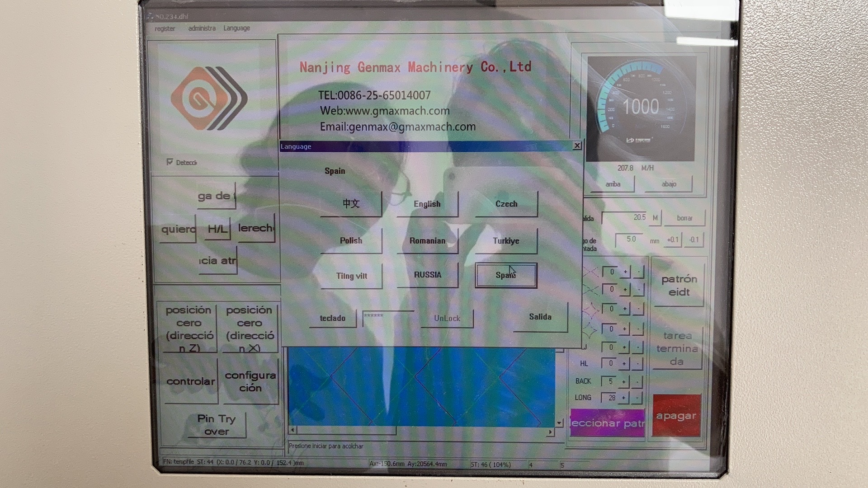Open the administra menu
Screen dimensions: 868x488
coord(202,28)
